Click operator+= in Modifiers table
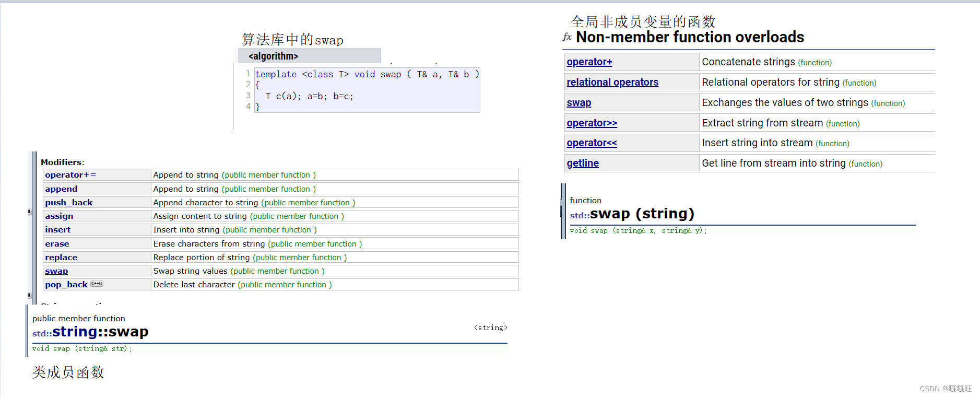Viewport: 980px width, 397px height. 70,175
